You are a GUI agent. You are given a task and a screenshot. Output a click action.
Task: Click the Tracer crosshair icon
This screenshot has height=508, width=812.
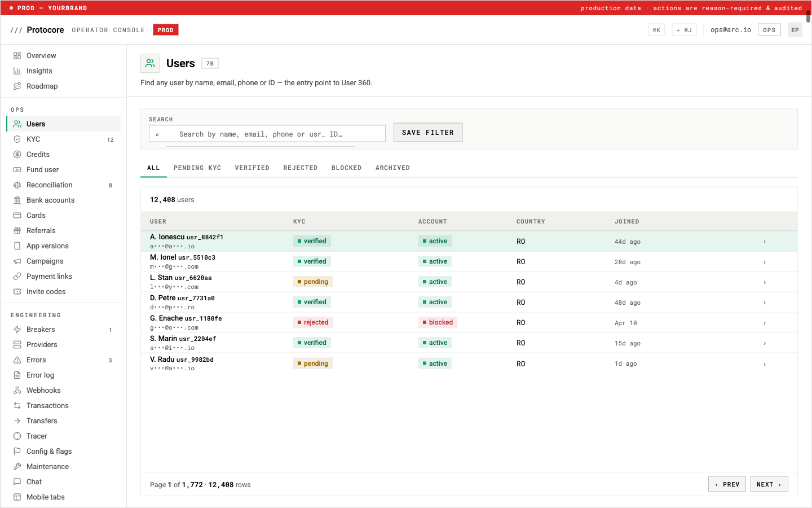17,436
